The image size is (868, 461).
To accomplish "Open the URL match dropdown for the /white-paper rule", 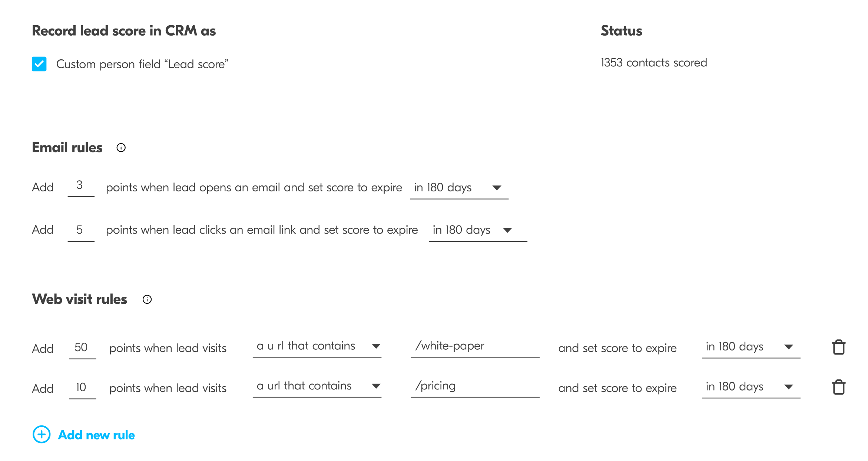I will (x=317, y=346).
